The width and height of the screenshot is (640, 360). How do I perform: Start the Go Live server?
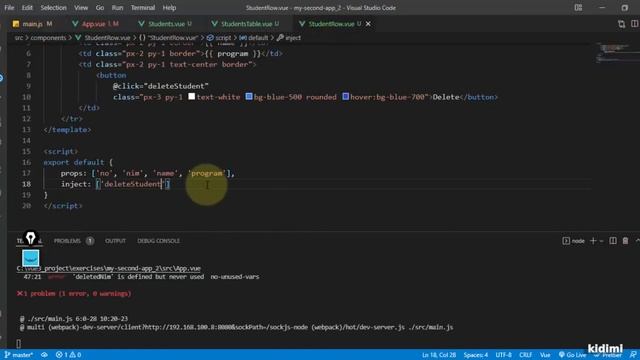(x=572, y=355)
